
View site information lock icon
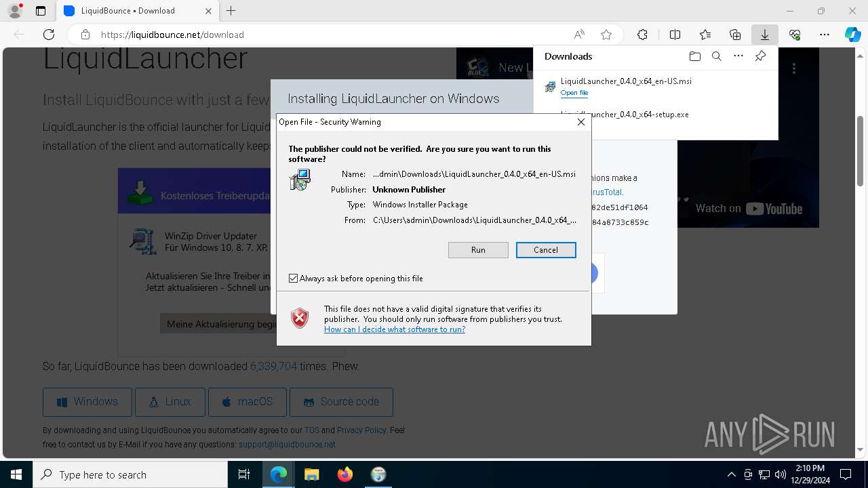(x=85, y=35)
